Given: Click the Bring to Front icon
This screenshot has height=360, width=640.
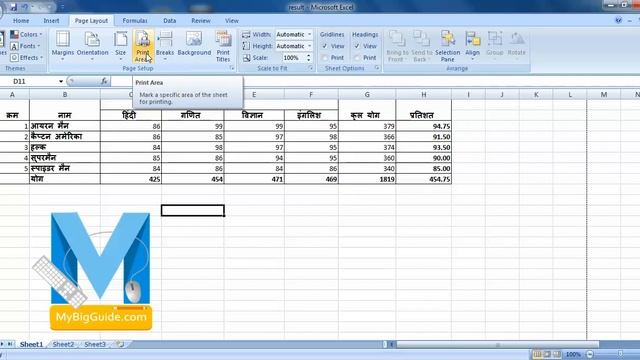Looking at the screenshot, I should [397, 46].
